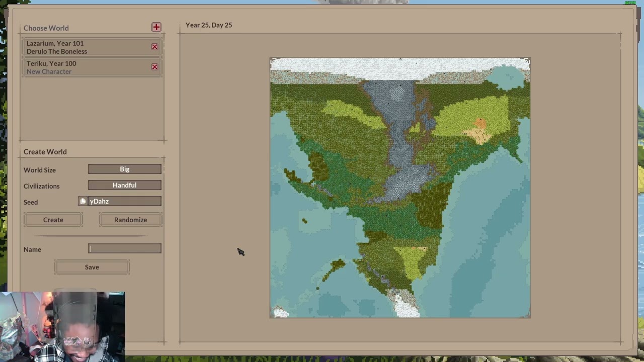Click the Randomize button
The image size is (644, 362).
130,220
